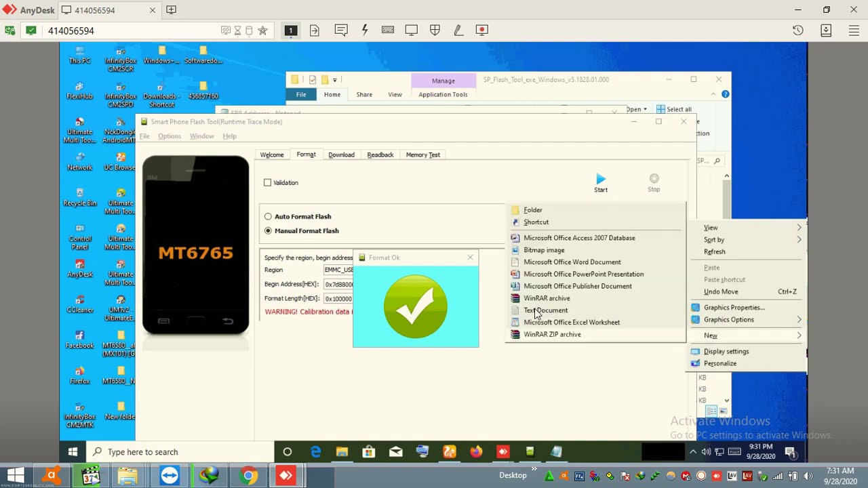Switch to Memory Test tab
Screen dimensions: 868x488
click(x=423, y=155)
